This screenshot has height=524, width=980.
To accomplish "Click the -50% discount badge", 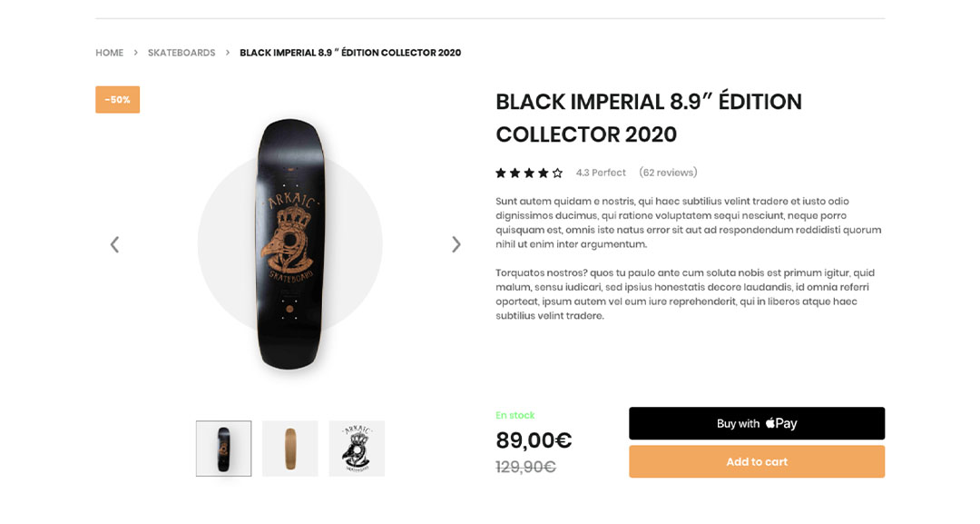I will [x=117, y=100].
